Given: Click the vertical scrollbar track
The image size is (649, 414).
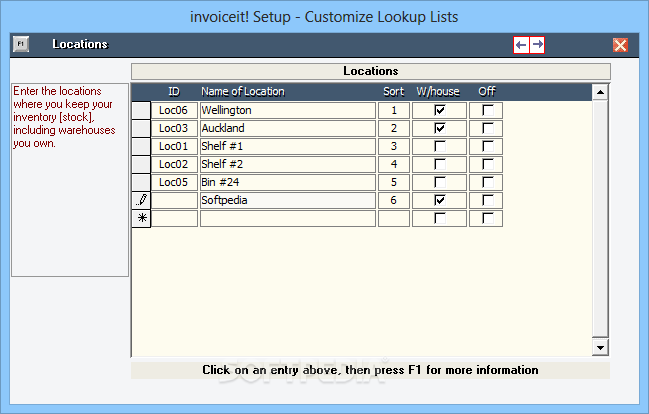Looking at the screenshot, I should (600, 219).
